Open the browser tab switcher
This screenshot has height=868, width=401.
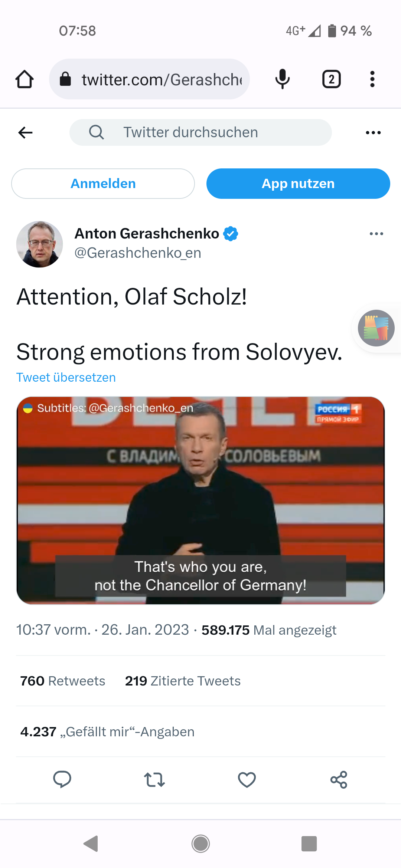pos(331,79)
